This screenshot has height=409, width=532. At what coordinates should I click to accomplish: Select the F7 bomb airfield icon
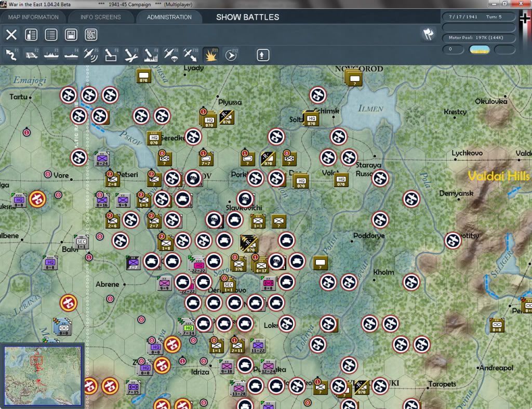click(131, 55)
